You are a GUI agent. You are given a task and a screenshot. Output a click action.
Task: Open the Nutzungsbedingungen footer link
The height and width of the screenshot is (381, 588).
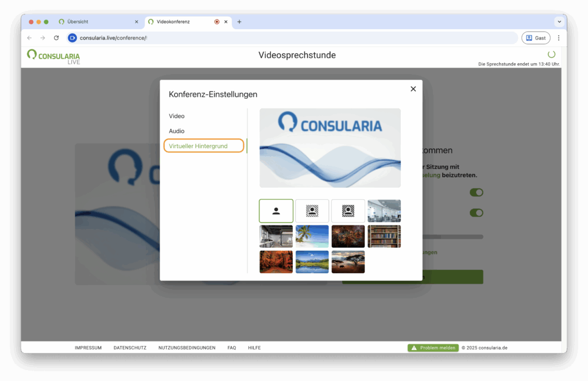187,348
